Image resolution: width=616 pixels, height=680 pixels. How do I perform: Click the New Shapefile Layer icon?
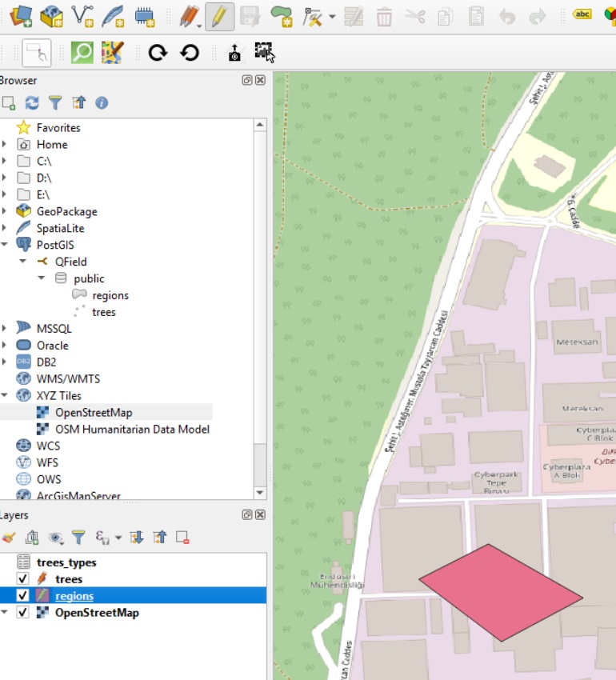tap(82, 15)
